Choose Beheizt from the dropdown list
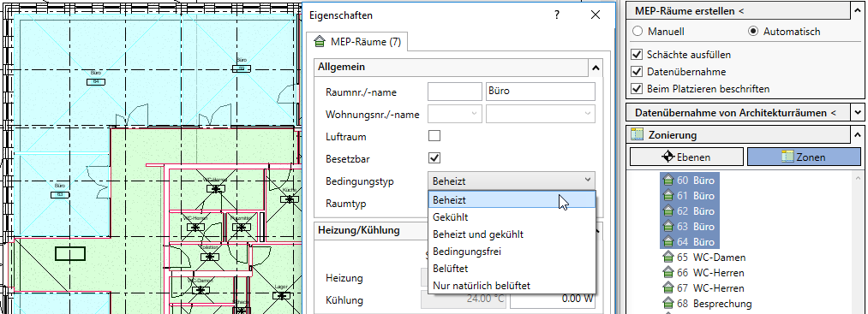The image size is (868, 314). pyautogui.click(x=512, y=199)
